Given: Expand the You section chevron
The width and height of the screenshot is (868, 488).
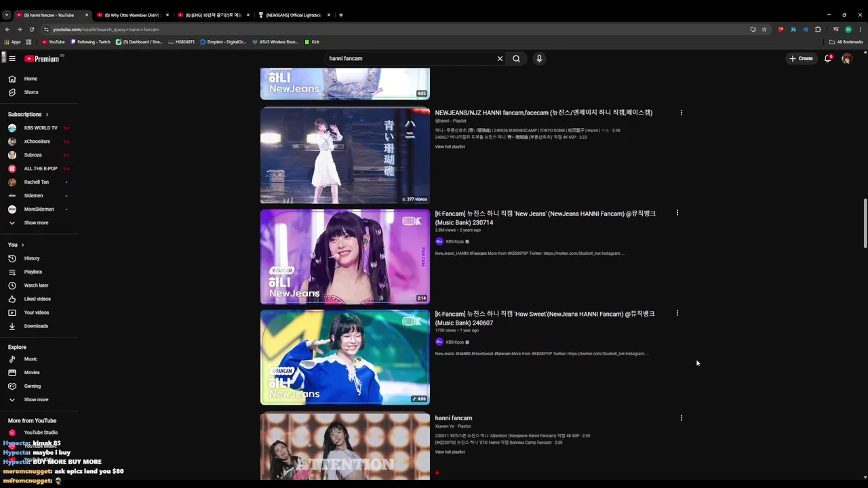Looking at the screenshot, I should click(22, 245).
